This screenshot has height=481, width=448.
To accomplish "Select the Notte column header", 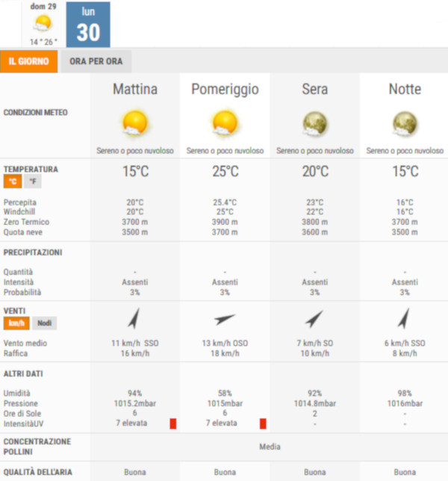I will pyautogui.click(x=405, y=90).
